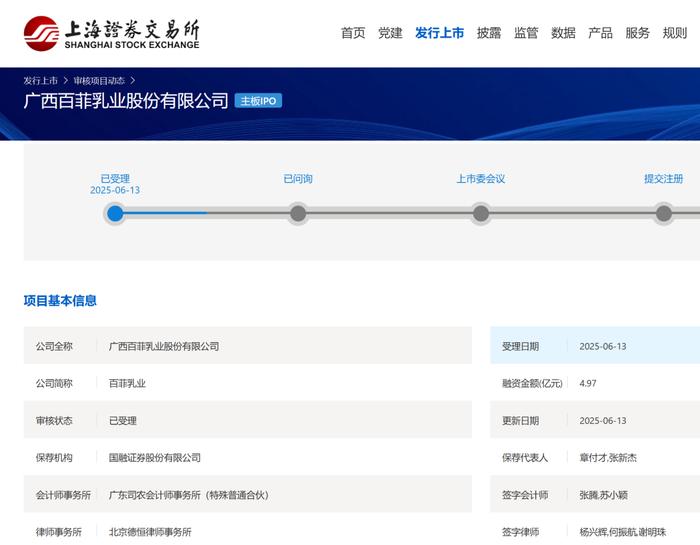Click the 已问询 stage label
This screenshot has width=700, height=545.
(298, 179)
